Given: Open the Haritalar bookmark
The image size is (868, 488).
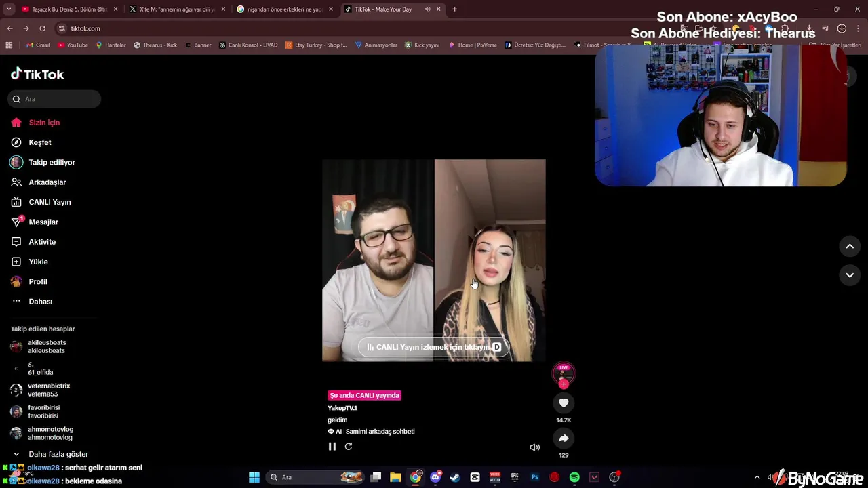Looking at the screenshot, I should (x=111, y=45).
